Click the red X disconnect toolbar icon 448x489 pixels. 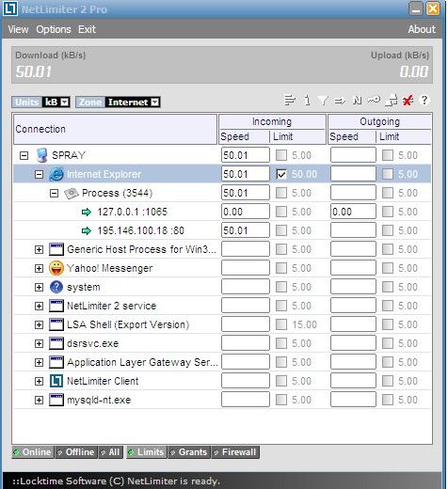pyautogui.click(x=408, y=101)
